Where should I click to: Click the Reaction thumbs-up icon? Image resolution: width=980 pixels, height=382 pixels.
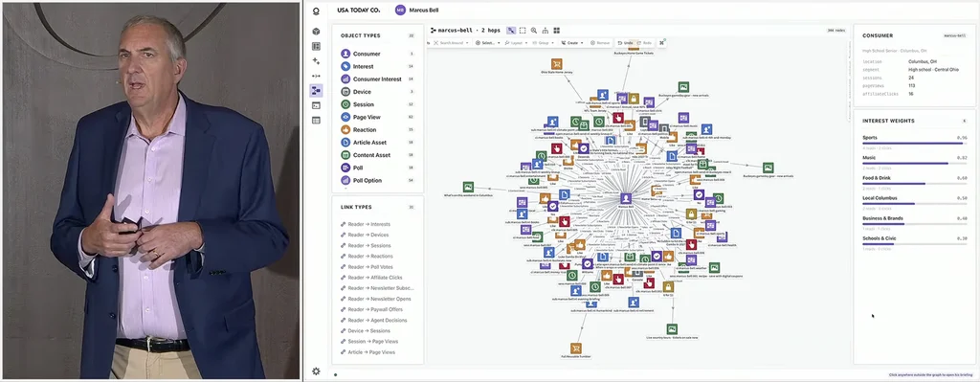pos(345,129)
